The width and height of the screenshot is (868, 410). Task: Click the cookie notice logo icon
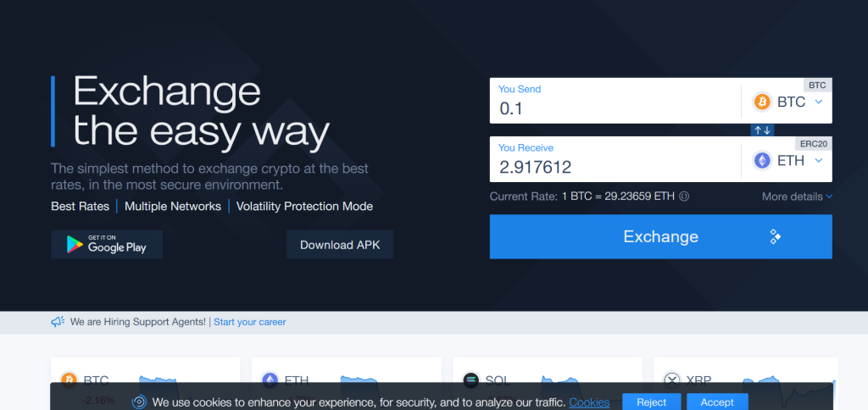tap(139, 402)
